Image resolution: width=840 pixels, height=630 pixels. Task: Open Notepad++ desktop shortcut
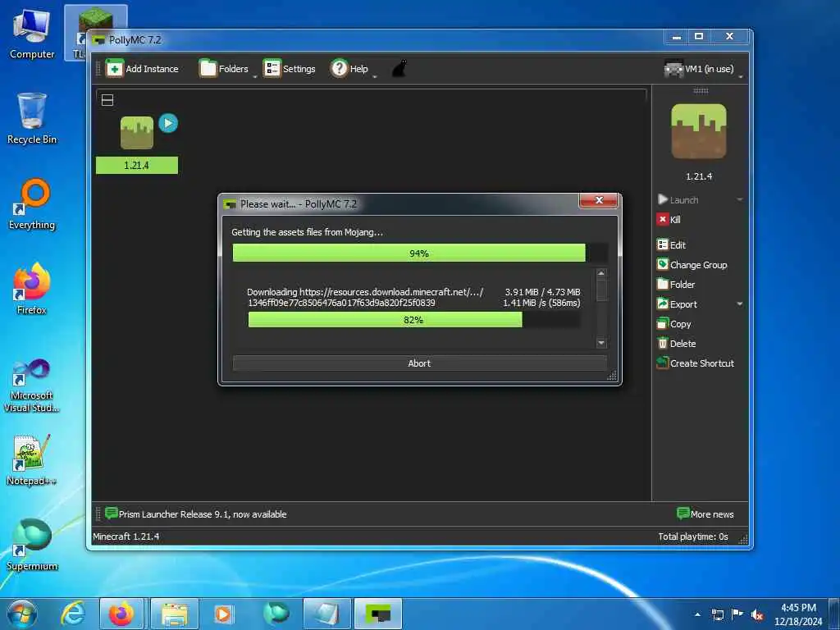[x=32, y=459]
